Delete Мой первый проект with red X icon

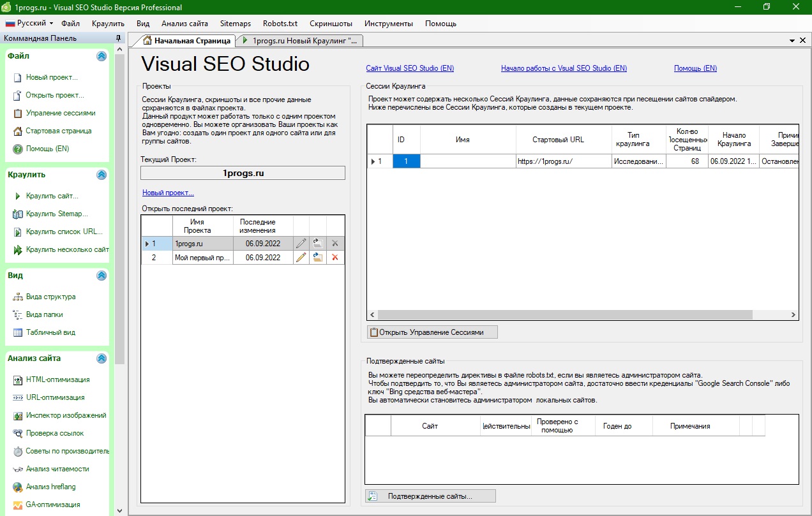335,258
